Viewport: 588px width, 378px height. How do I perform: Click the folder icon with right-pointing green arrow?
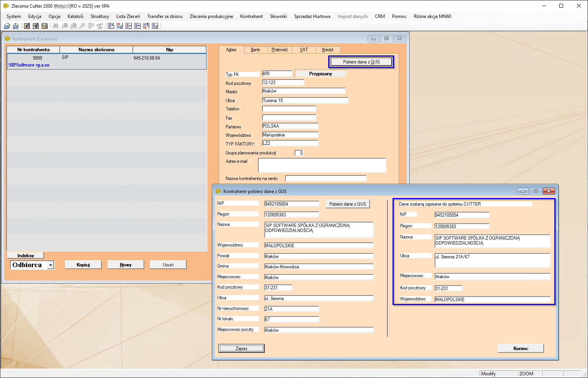click(7, 26)
